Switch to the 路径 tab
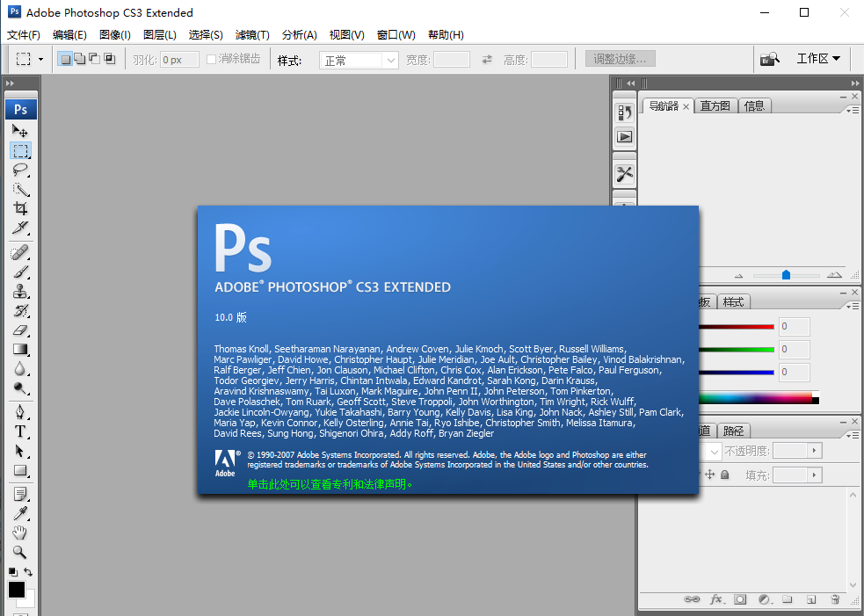Viewport: 864px width, 616px height. click(733, 431)
